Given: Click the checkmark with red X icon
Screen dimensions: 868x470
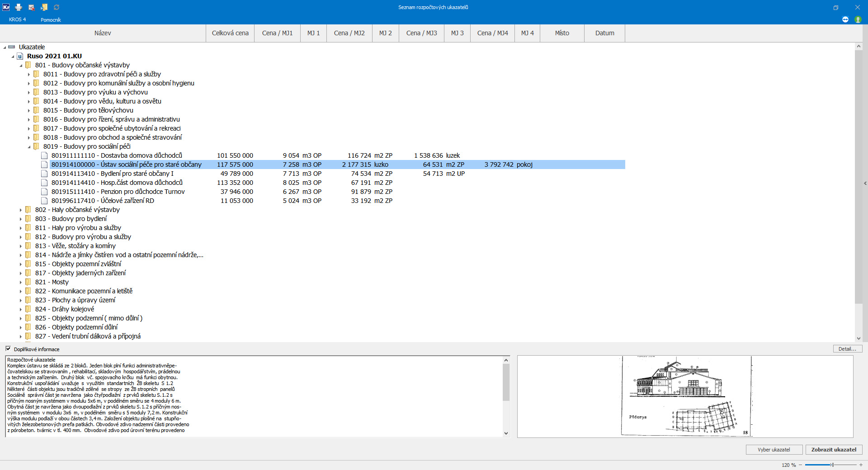Looking at the screenshot, I should [x=31, y=7].
